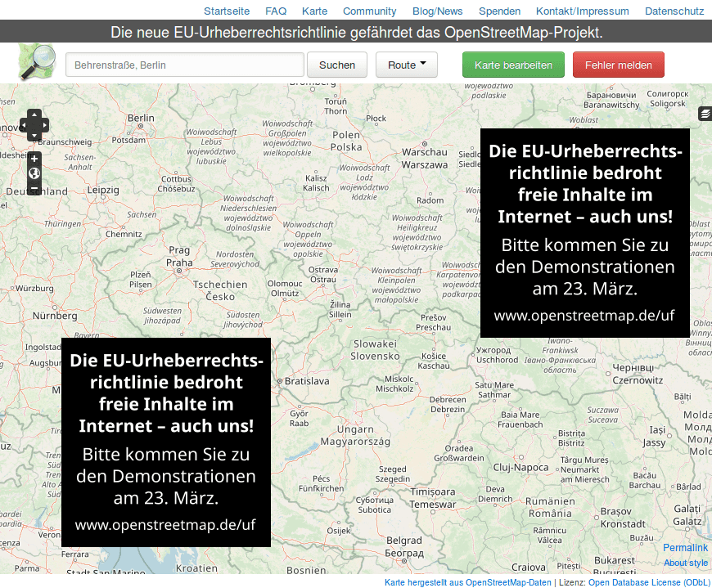Pan the map left with the arrow

(25, 125)
